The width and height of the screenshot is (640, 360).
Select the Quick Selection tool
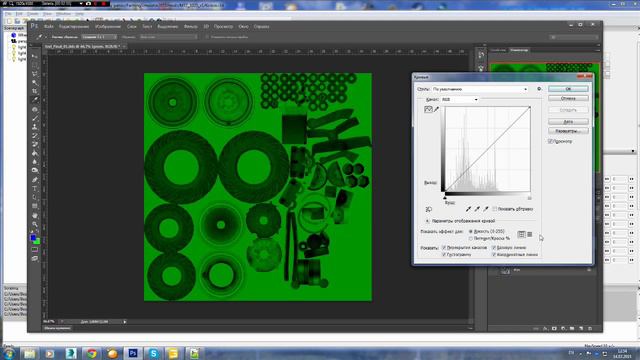[35, 82]
